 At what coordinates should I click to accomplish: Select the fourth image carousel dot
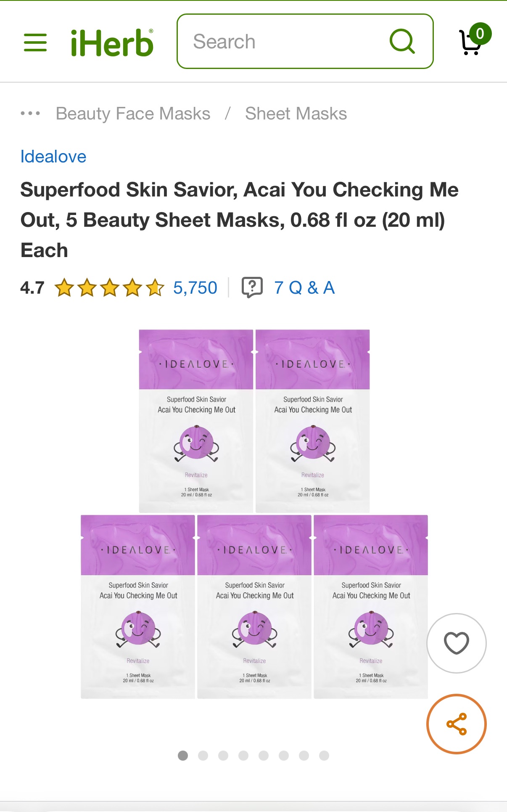tap(243, 756)
